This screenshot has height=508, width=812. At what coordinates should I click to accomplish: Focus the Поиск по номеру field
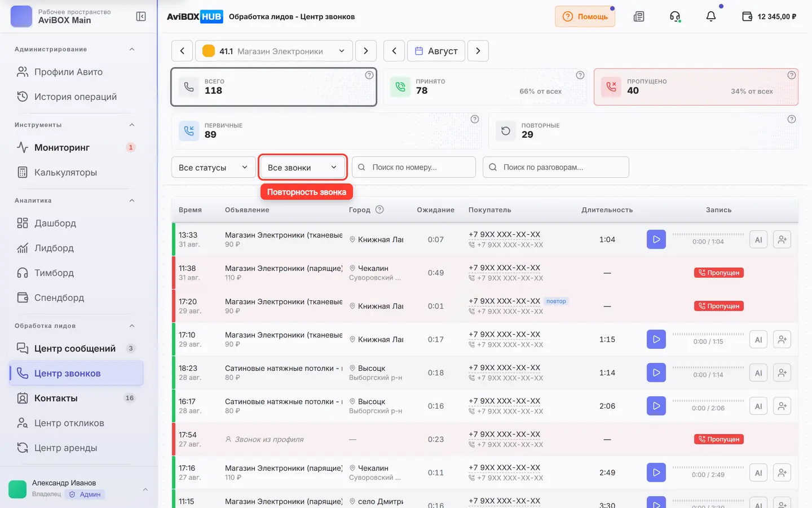414,167
